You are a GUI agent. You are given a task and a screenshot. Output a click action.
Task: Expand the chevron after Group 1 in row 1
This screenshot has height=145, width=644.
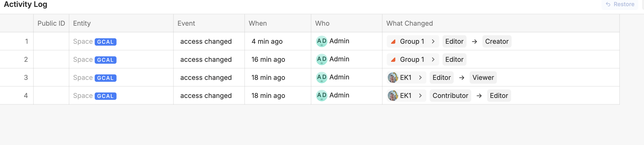(433, 42)
